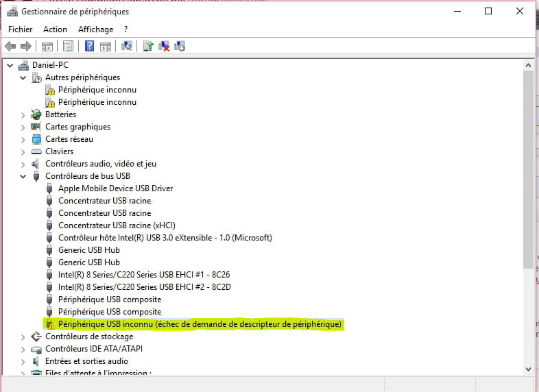539x392 pixels.
Task: Select the highlighted Périphérique USB inconnu entry
Action: coord(200,324)
